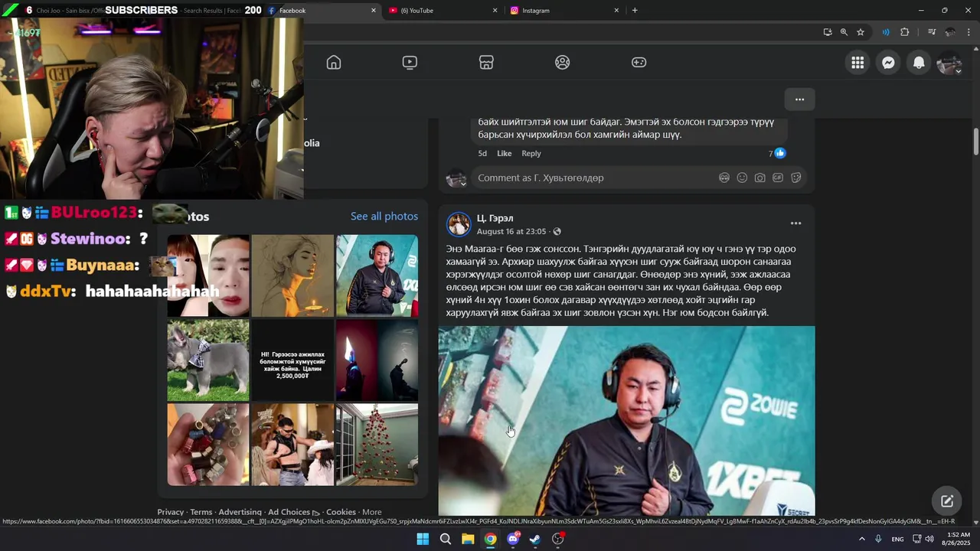Click the Cookies footer link

[341, 512]
